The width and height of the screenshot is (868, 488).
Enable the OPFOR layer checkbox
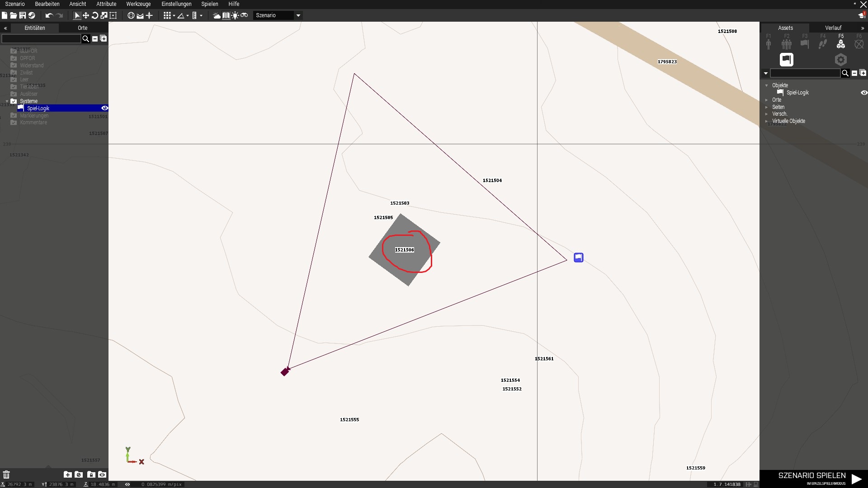[14, 58]
